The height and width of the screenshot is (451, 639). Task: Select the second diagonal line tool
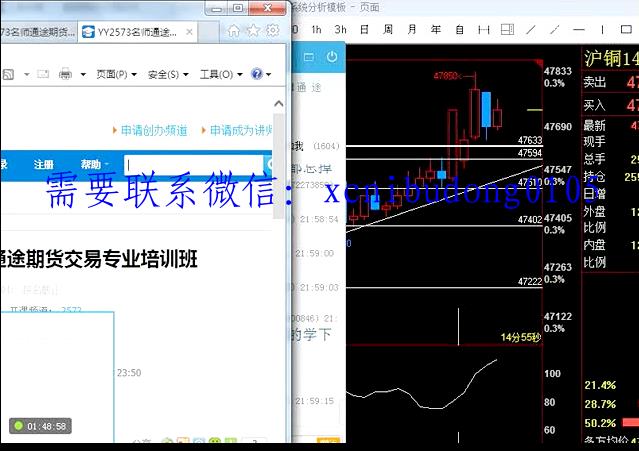coord(554,30)
